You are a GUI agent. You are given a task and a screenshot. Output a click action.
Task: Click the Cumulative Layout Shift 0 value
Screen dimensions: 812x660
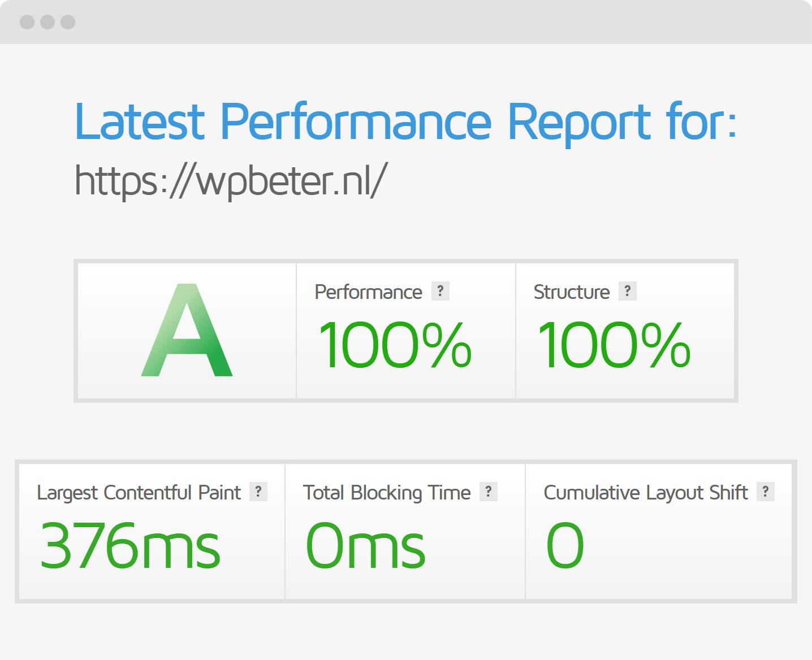point(565,546)
